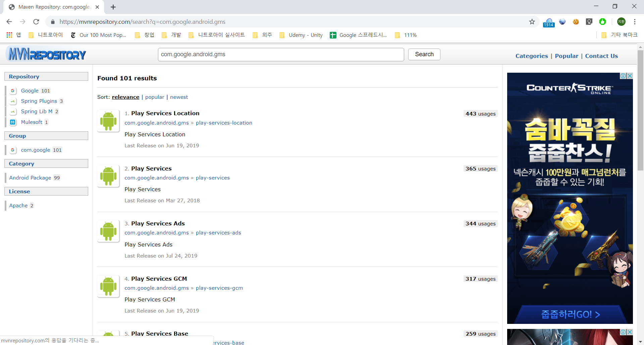Sort results by relevance
The width and height of the screenshot is (644, 345).
click(125, 97)
